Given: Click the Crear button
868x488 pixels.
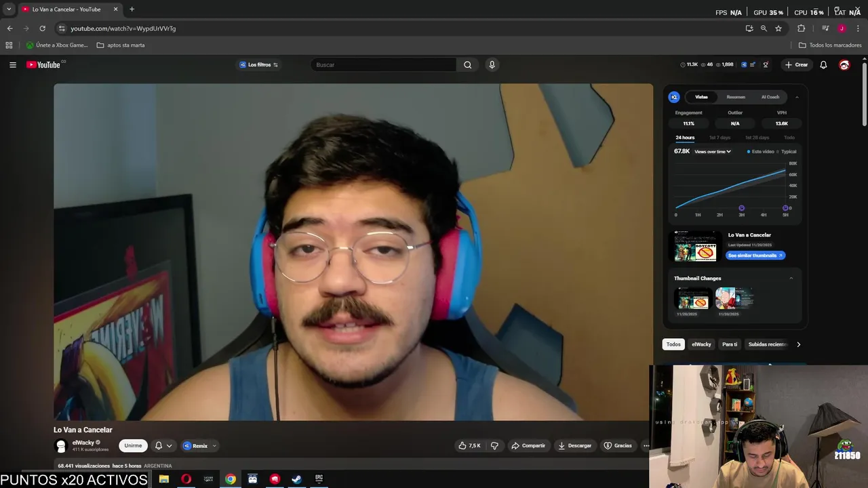Looking at the screenshot, I should pos(796,64).
